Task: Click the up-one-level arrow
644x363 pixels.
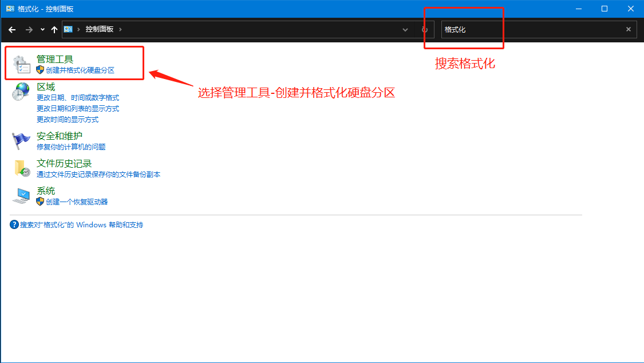Action: [x=54, y=29]
